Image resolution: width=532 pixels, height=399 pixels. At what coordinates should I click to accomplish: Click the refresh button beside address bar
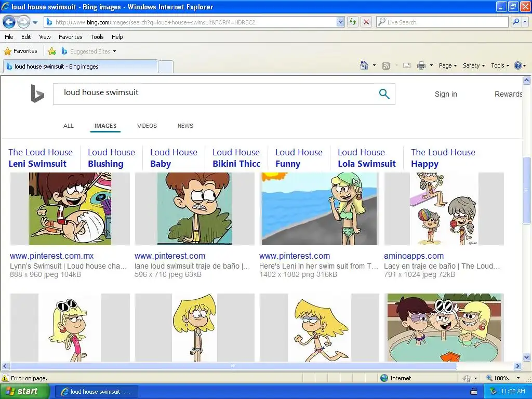(x=353, y=22)
